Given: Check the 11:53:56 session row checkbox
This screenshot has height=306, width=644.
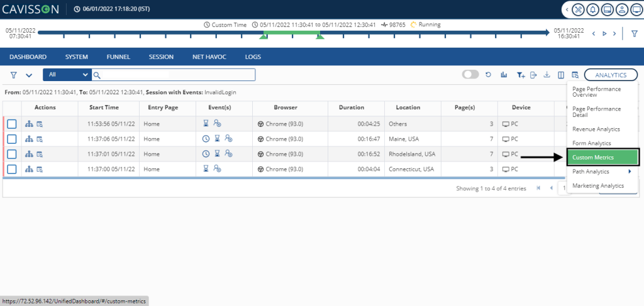Looking at the screenshot, I should tap(11, 124).
